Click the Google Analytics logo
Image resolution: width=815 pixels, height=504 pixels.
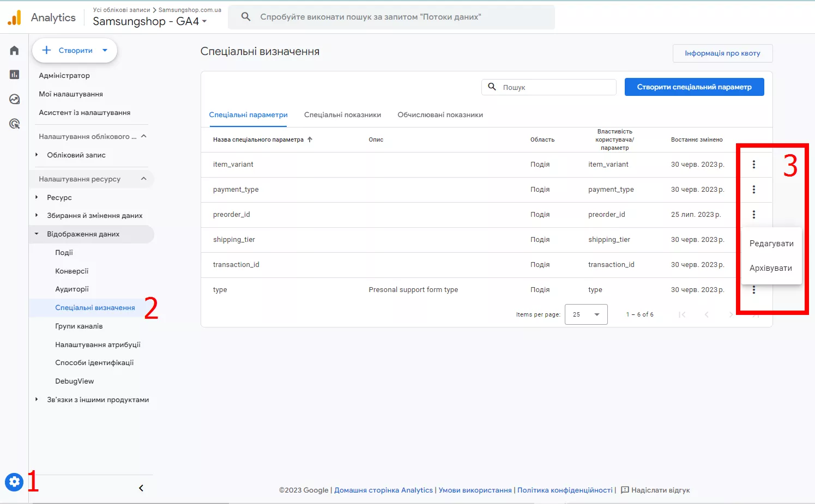click(15, 17)
